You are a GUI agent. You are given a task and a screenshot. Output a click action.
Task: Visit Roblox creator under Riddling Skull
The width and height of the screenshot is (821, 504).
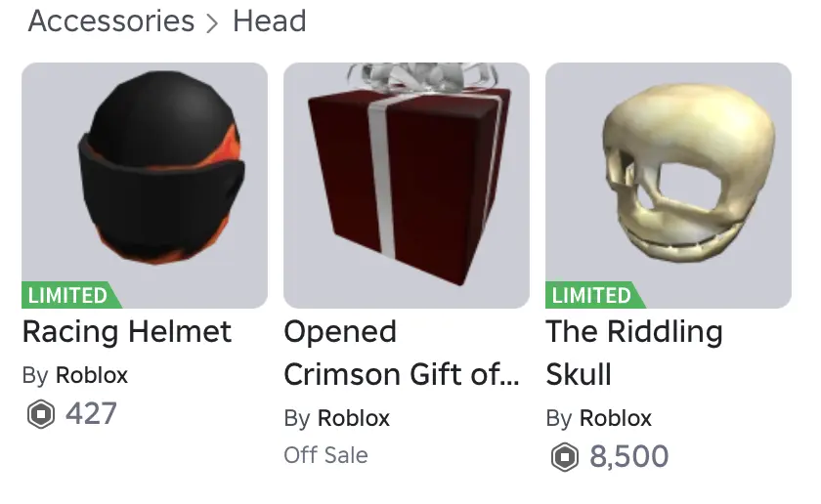(616, 418)
